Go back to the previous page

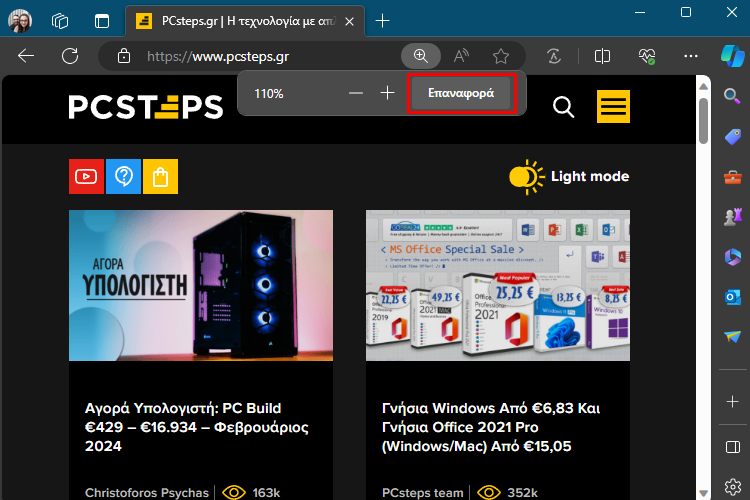(x=26, y=56)
